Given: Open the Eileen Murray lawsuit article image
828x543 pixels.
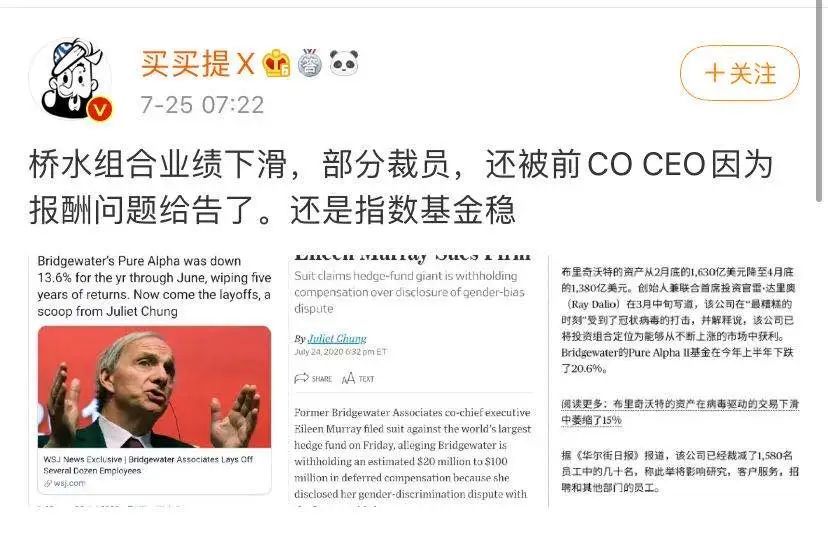Looking at the screenshot, I should (x=413, y=380).
